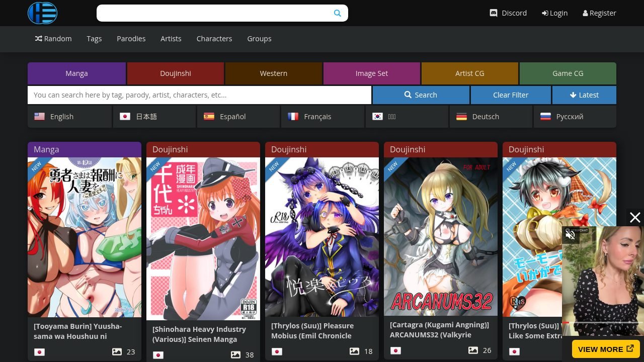This screenshot has height=362, width=644.
Task: Click the image count icon showing 26
Action: pyautogui.click(x=473, y=350)
